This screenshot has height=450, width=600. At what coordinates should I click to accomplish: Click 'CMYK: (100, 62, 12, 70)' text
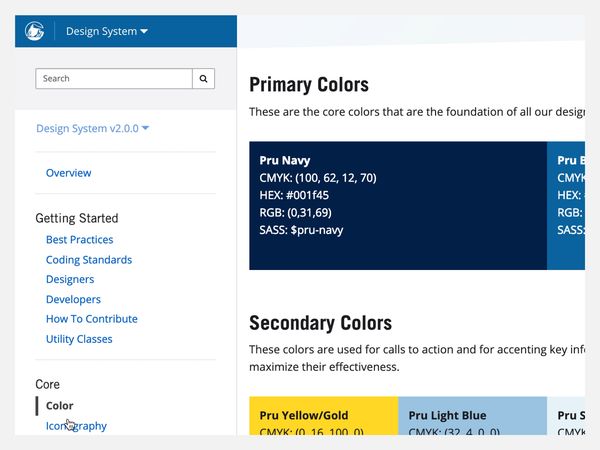pyautogui.click(x=318, y=178)
